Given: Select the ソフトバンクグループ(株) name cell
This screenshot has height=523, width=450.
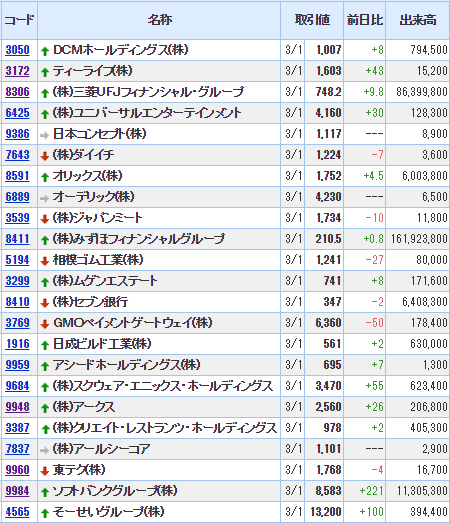Looking at the screenshot, I should coord(159,491).
